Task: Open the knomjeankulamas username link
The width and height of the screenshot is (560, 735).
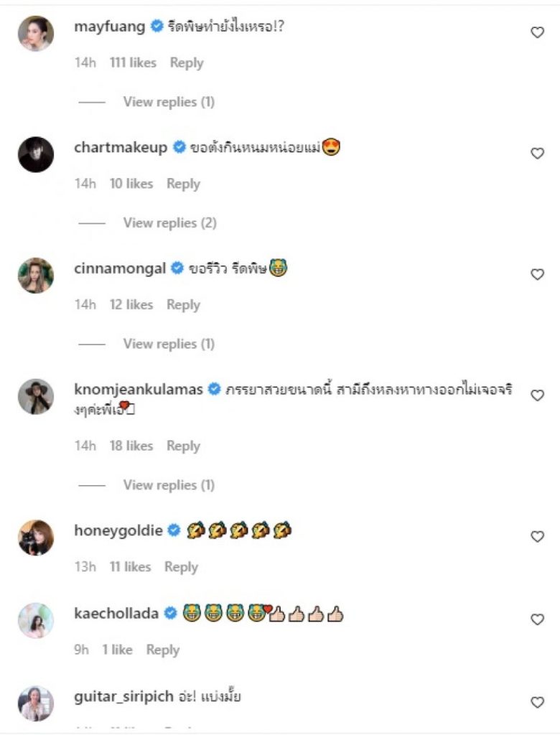Action: point(139,389)
